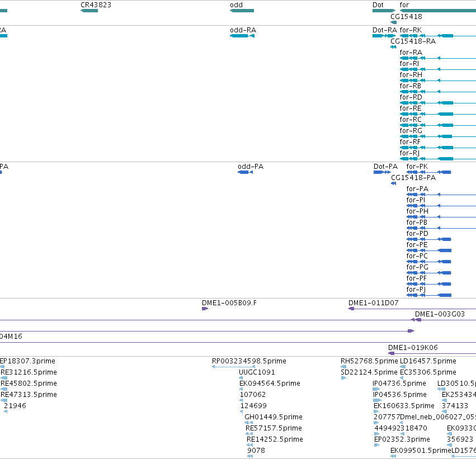476x459 pixels.
Task: Click the DME1-019K06 feature label
Action: coord(413,348)
